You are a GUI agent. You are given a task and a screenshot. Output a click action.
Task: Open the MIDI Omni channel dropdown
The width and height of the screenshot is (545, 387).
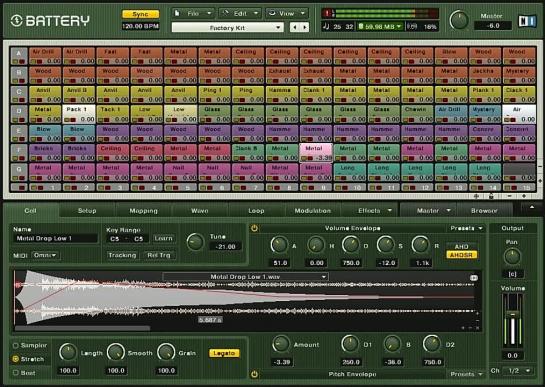[46, 255]
